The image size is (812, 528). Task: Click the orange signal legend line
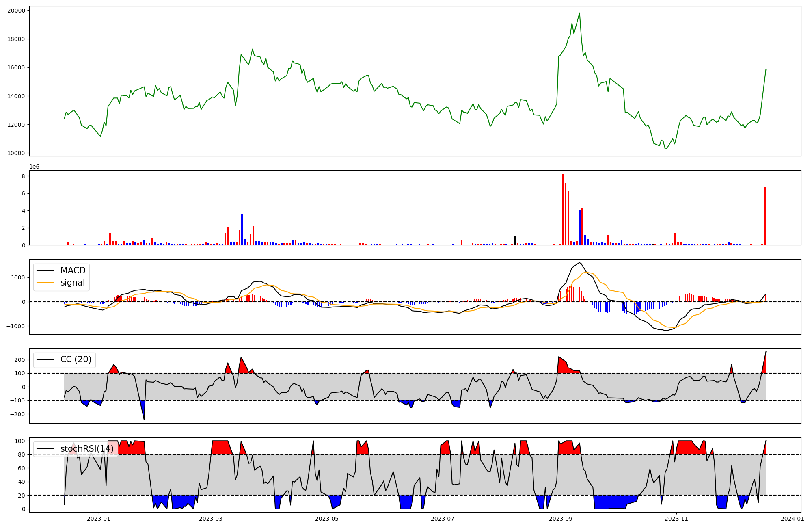coord(44,283)
